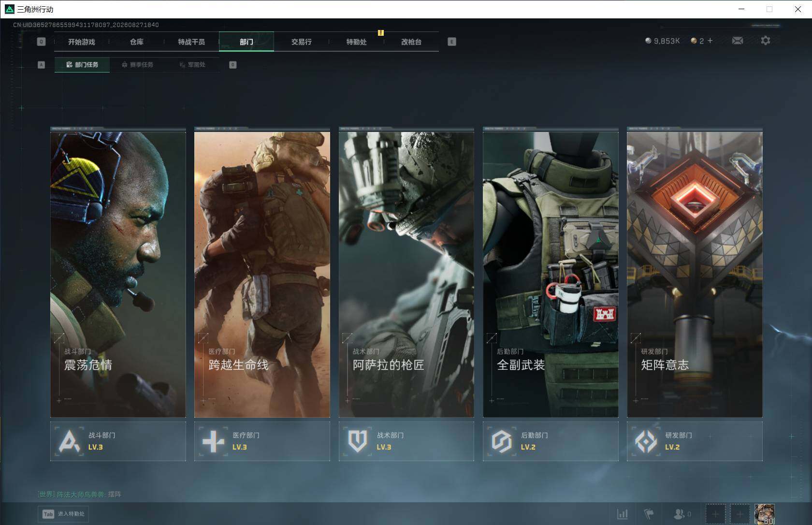Select the 部门 tab
Viewport: 812px width, 525px height.
pyautogui.click(x=246, y=42)
